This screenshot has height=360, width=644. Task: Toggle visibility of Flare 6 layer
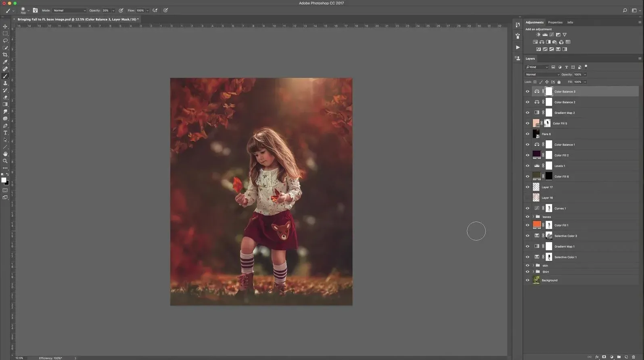[x=527, y=134]
